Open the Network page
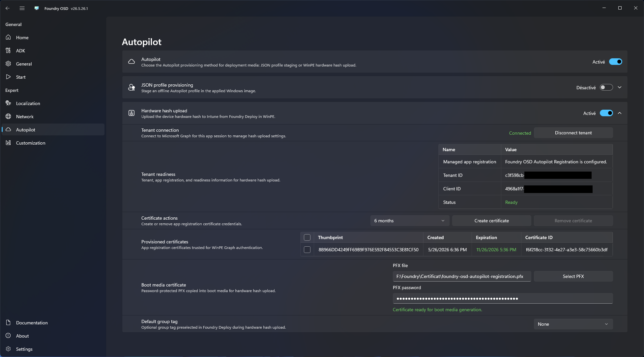 [53, 117]
